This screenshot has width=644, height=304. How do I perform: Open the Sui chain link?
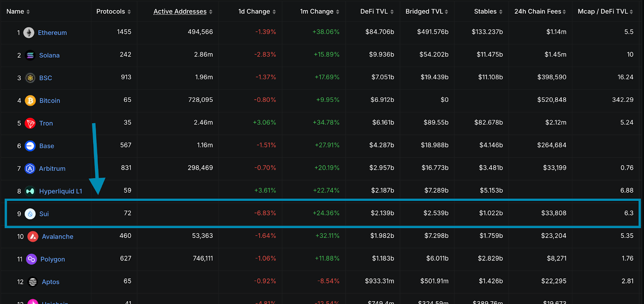pyautogui.click(x=44, y=214)
